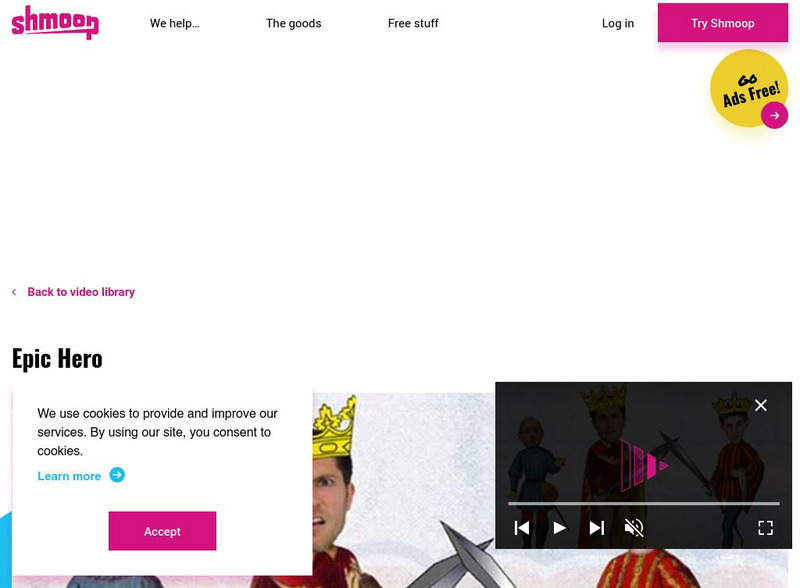Click the Epic Hero main video thumbnail
The image size is (800, 588).
(403, 490)
